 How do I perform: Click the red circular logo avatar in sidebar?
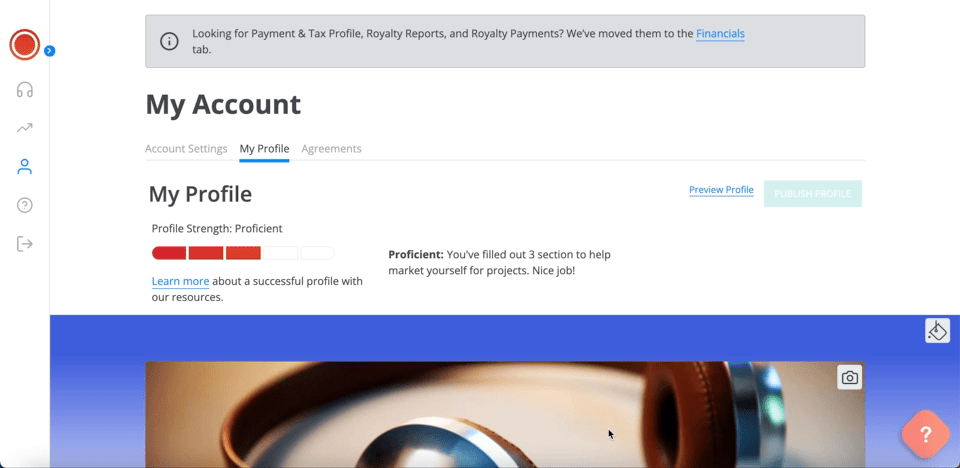[24, 45]
